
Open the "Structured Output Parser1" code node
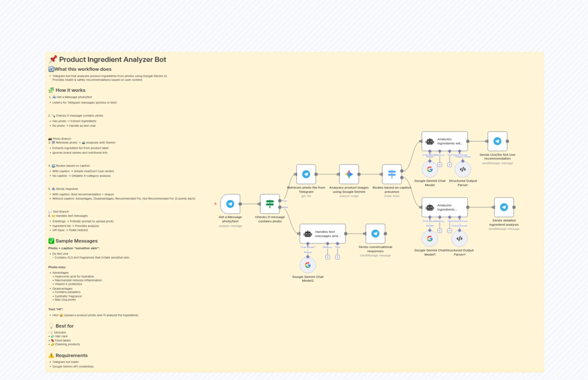(459, 238)
